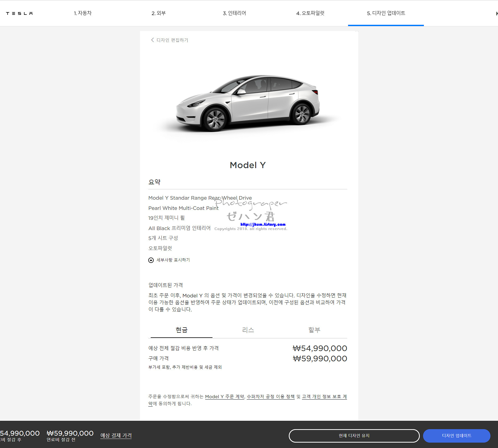Open the 수퍼차저 공정 이용 정책 link
The width and height of the screenshot is (498, 448).
271,397
